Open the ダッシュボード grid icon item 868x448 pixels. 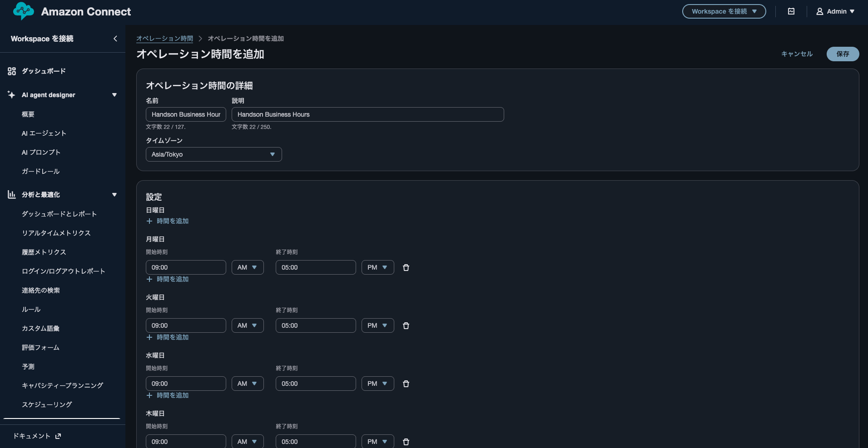pyautogui.click(x=12, y=71)
